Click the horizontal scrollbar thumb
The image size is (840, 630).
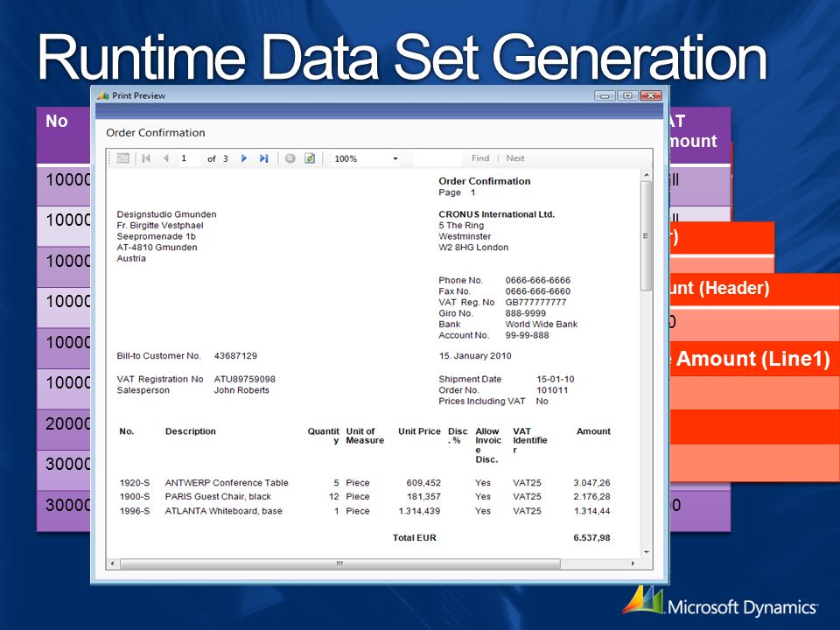click(340, 563)
